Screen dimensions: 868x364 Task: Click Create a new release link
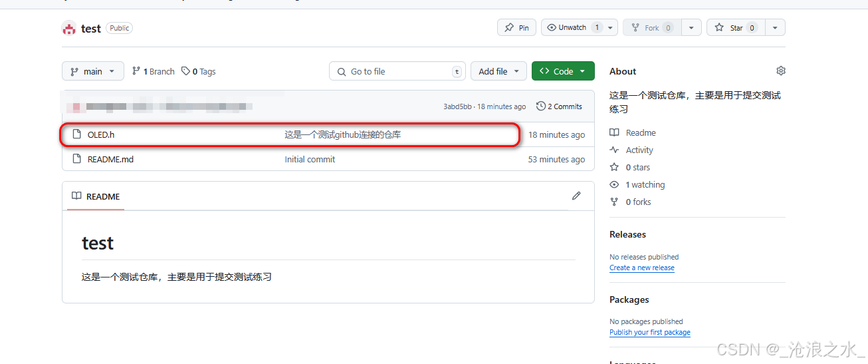pos(642,268)
